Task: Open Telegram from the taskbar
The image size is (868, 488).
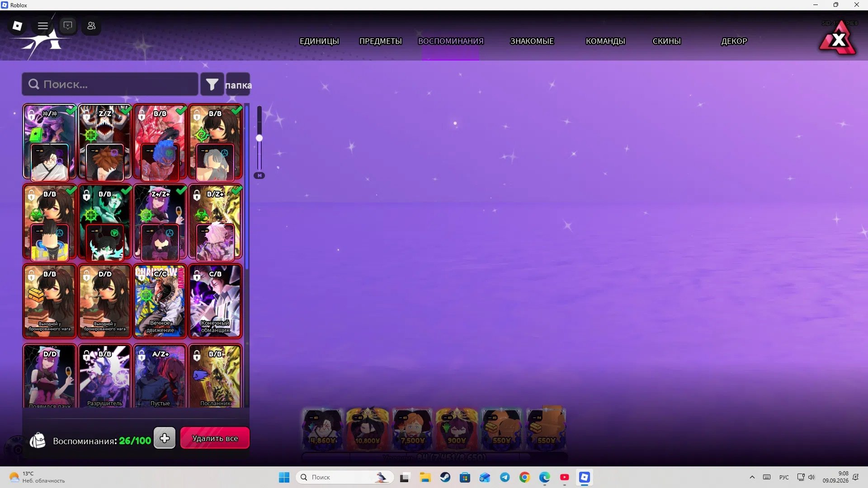Action: 505,477
